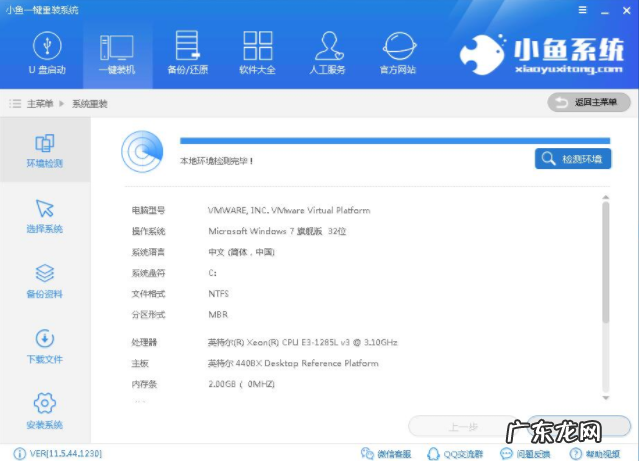Select the 安装系统 step in the sidebar
Screen dimensions: 640x461
click(45, 412)
